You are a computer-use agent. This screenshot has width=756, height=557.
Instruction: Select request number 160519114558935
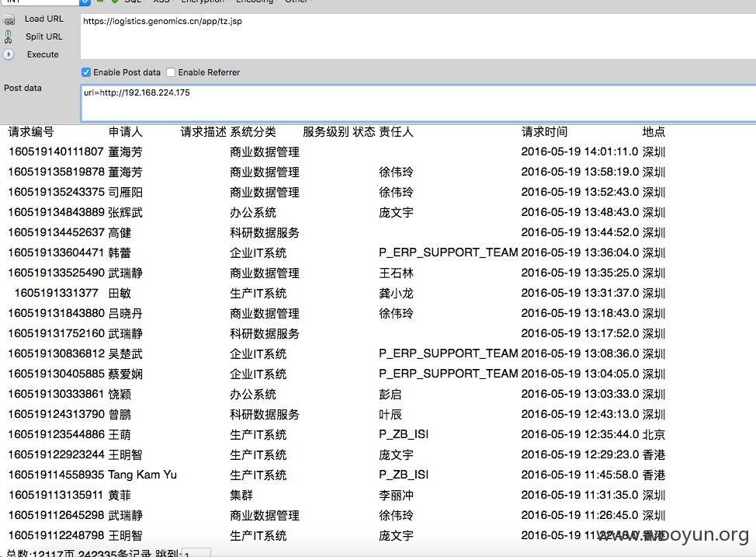[x=56, y=475]
